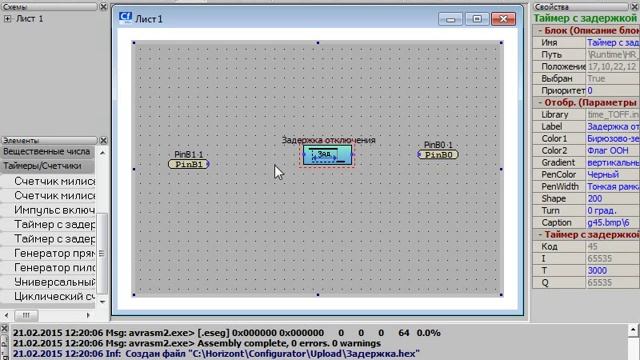
Task: Click the elements panel scroll right arrow
Action: [x=88, y=315]
